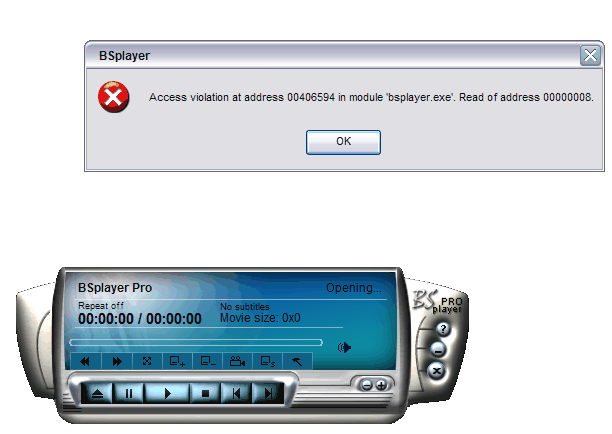The width and height of the screenshot is (612, 434).
Task: Click the subtitles icon
Action: [268, 361]
